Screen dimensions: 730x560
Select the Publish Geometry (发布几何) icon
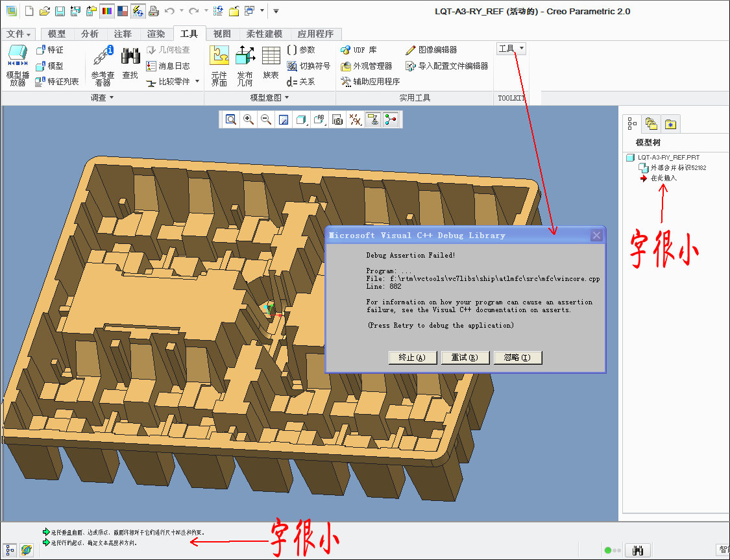(x=245, y=65)
